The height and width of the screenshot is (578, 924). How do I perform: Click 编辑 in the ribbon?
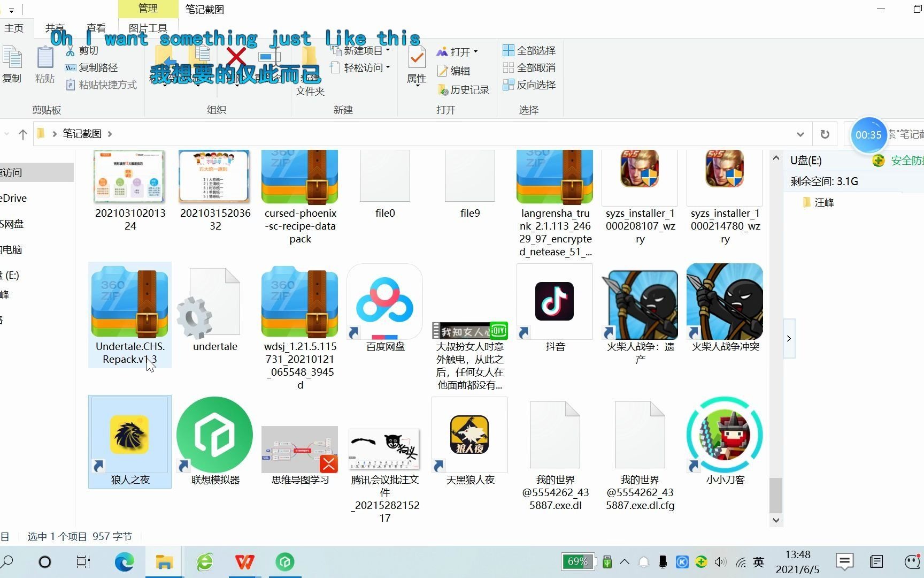[x=453, y=71]
